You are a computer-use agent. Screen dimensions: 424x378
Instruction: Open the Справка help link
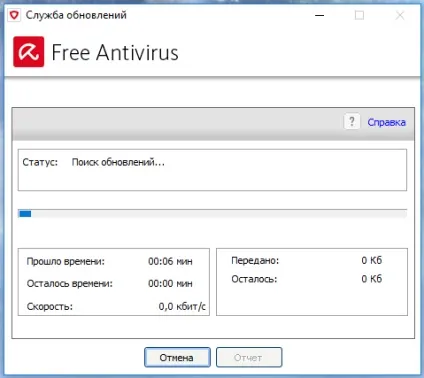pos(387,122)
